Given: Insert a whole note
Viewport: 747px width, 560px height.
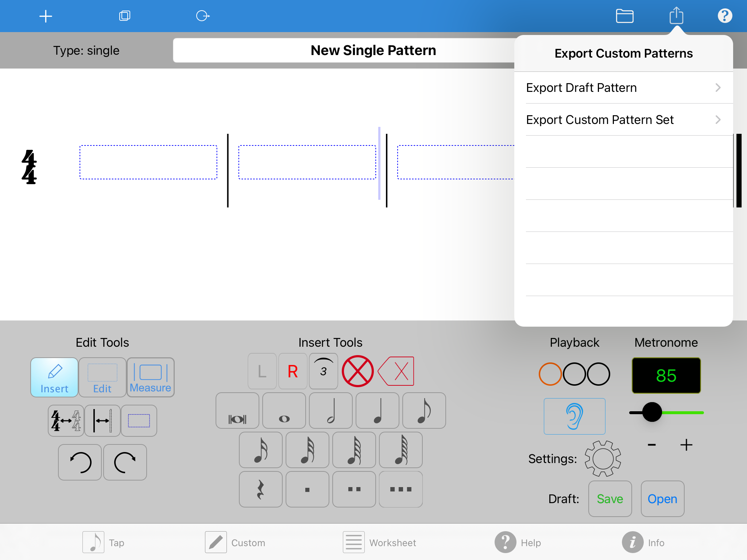Looking at the screenshot, I should click(x=284, y=411).
